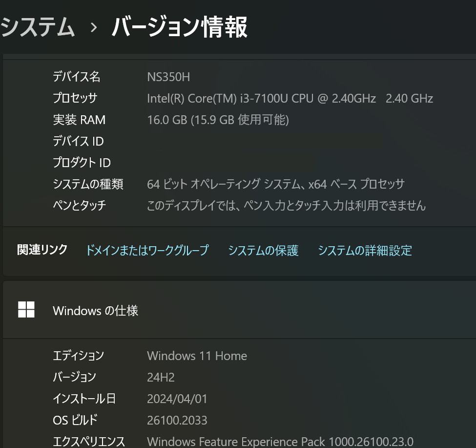
Task: Click the システムの種類 label
Action: pyautogui.click(x=88, y=184)
